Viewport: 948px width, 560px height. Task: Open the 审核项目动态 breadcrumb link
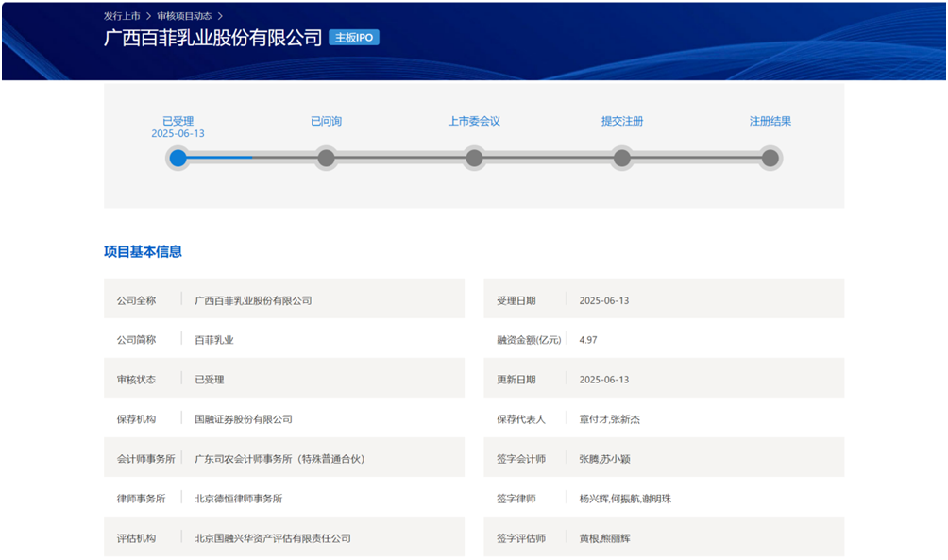[x=184, y=16]
